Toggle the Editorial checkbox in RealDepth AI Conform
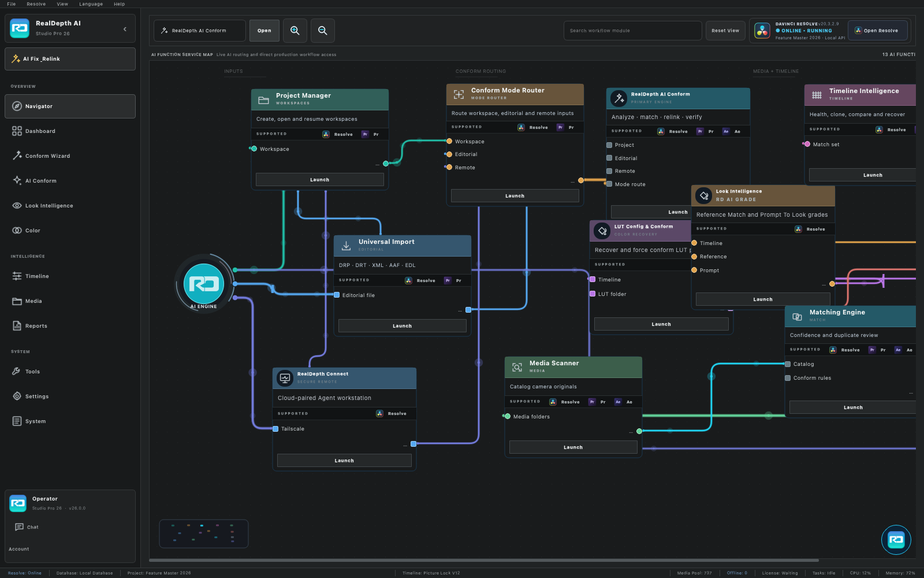 coord(609,158)
